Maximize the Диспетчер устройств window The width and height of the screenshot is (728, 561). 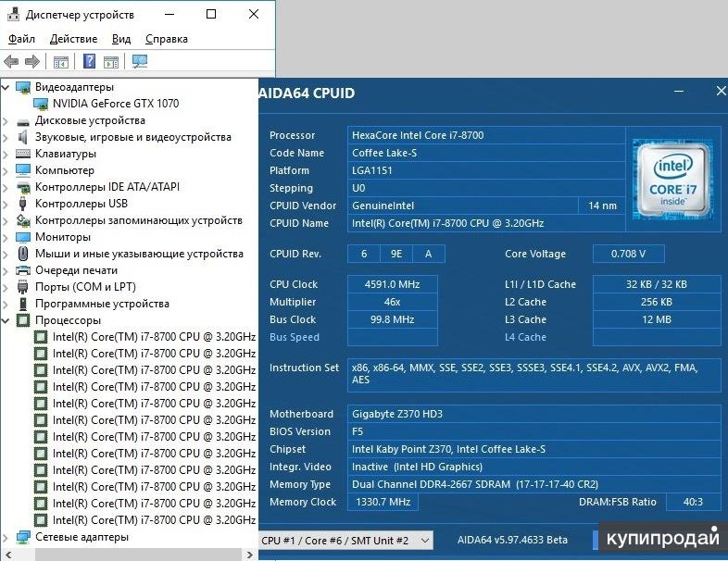pyautogui.click(x=211, y=15)
